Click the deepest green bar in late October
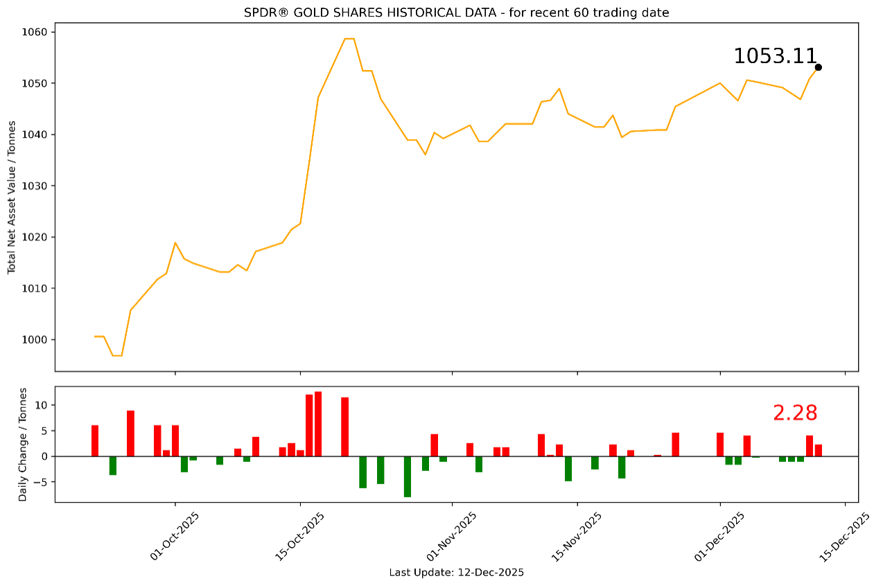This screenshot has height=588, width=883. 408,476
